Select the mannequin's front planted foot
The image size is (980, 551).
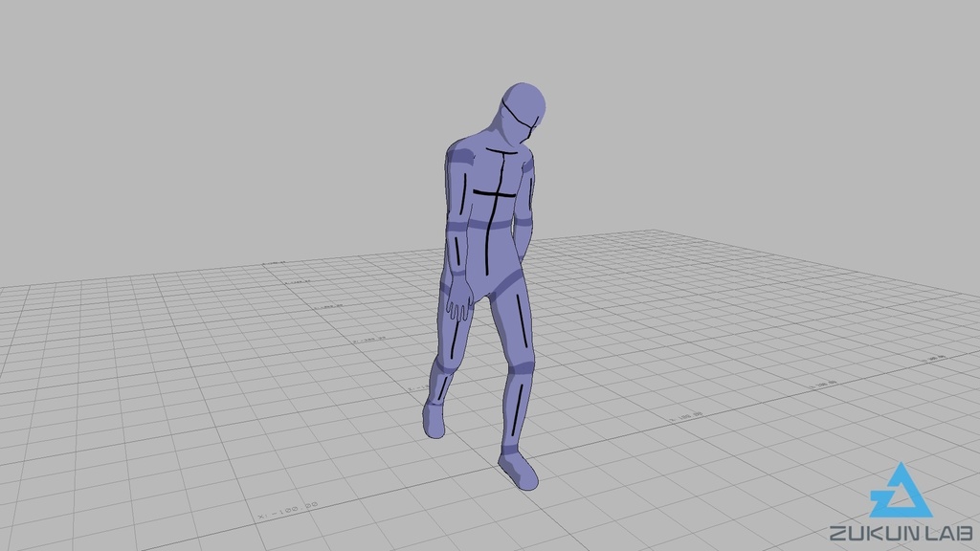[518, 472]
